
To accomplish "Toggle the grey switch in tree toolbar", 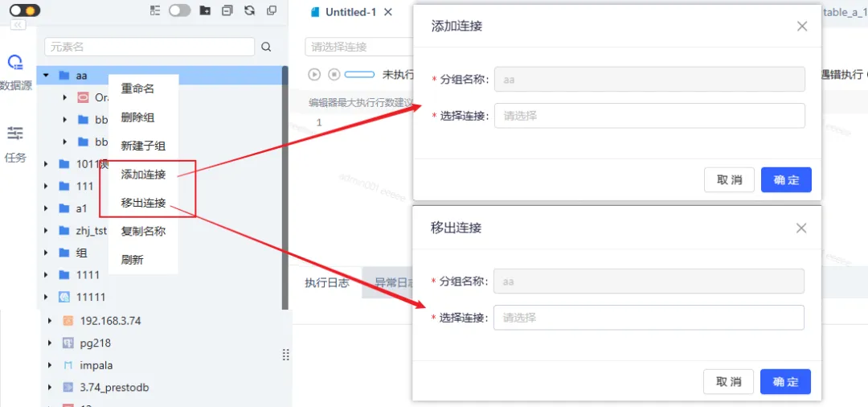I will click(180, 10).
